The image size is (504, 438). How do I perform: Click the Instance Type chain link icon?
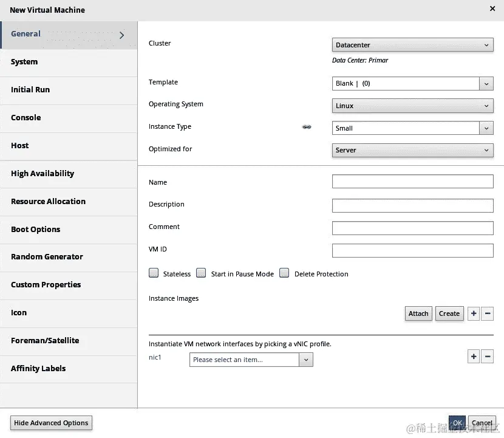[307, 127]
